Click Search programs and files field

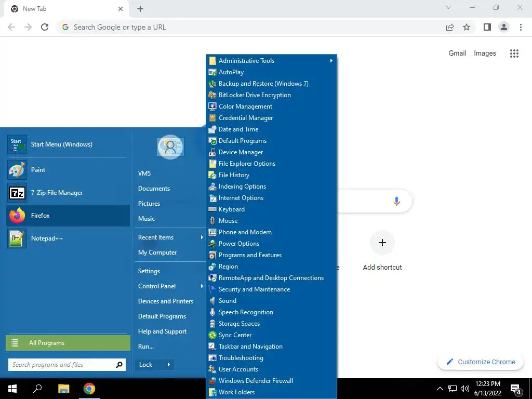click(x=67, y=365)
